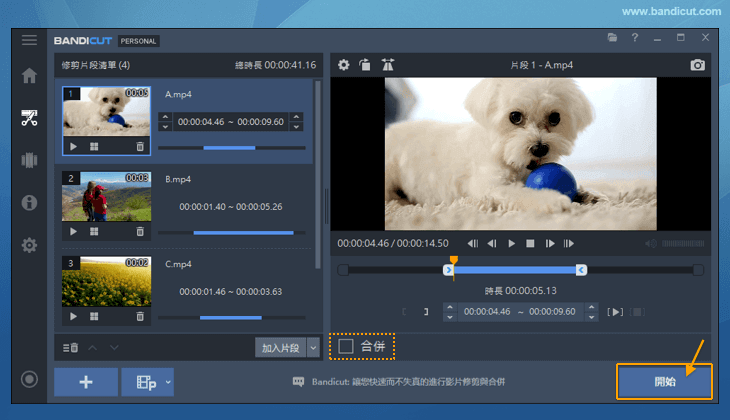This screenshot has height=420, width=730.
Task: Open the dropdown arrow beside the mode button
Action: coord(169,382)
